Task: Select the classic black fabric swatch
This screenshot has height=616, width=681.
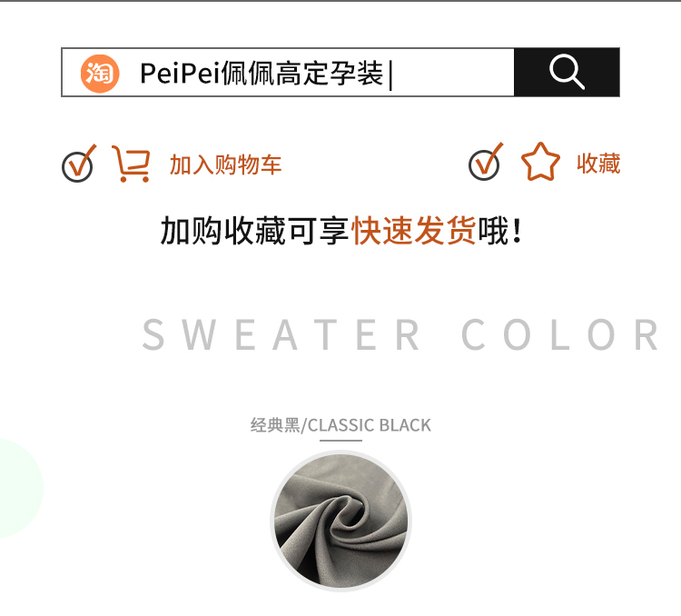Action: click(x=340, y=521)
